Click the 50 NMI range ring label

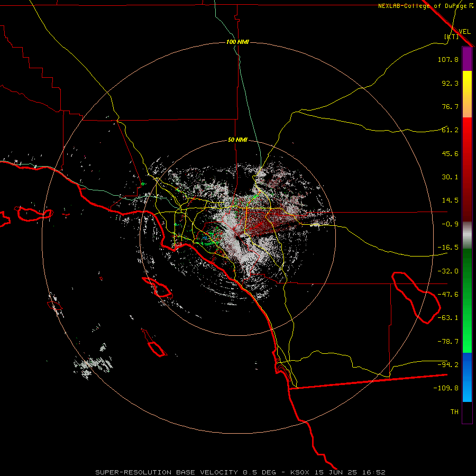click(237, 140)
